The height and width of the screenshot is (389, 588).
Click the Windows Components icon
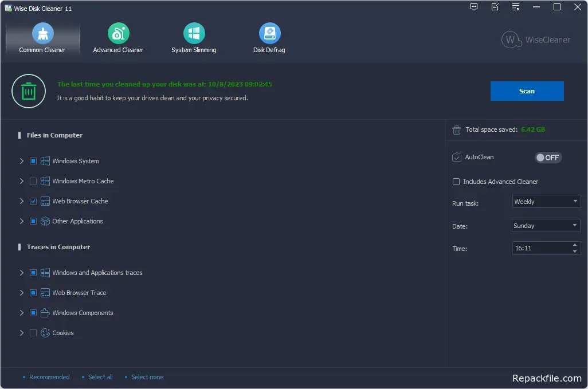tap(45, 313)
